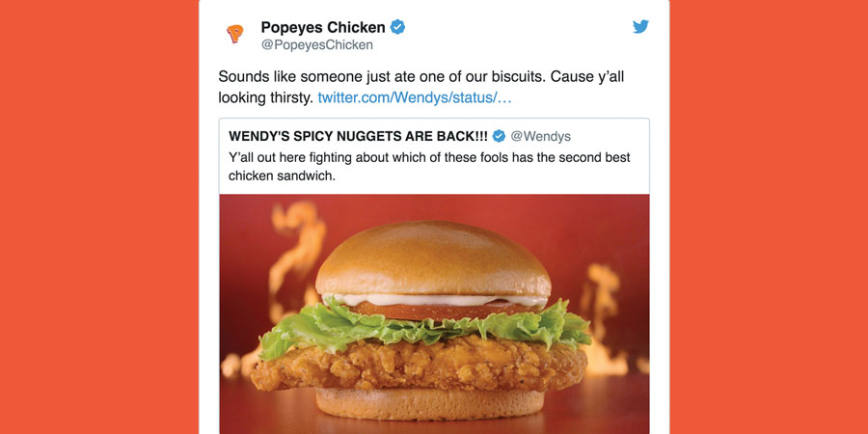Click the orange background right of tweet

pyautogui.click(x=769, y=217)
